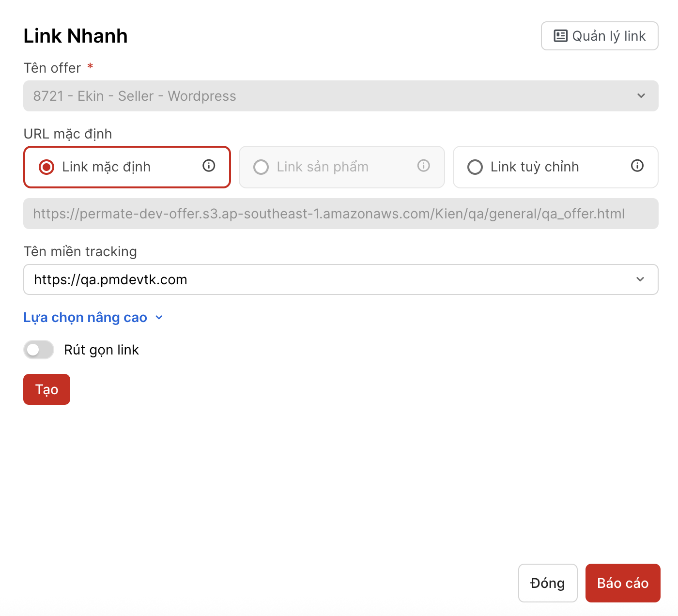This screenshot has width=678, height=616.
Task: Click info icon beside Link sản phẩm
Action: [424, 166]
